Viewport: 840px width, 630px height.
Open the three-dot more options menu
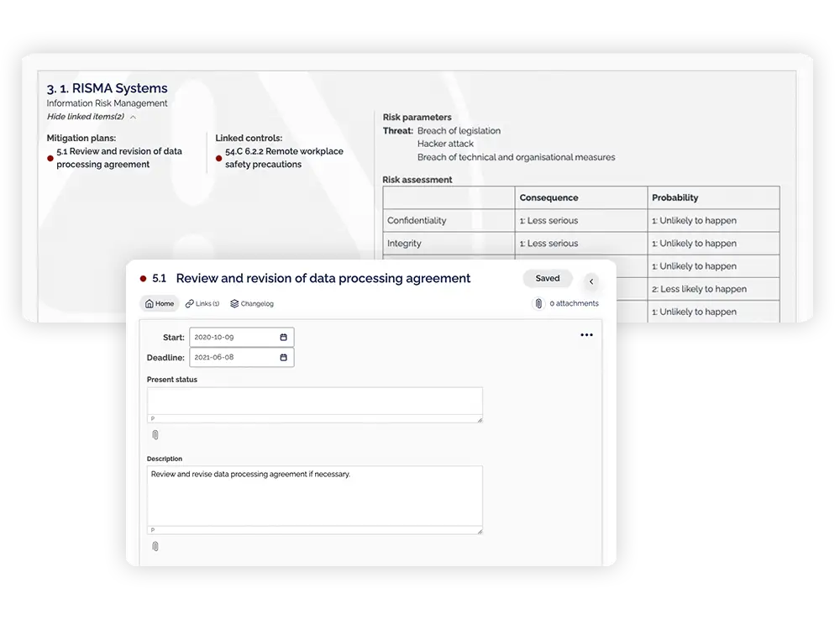pyautogui.click(x=586, y=335)
